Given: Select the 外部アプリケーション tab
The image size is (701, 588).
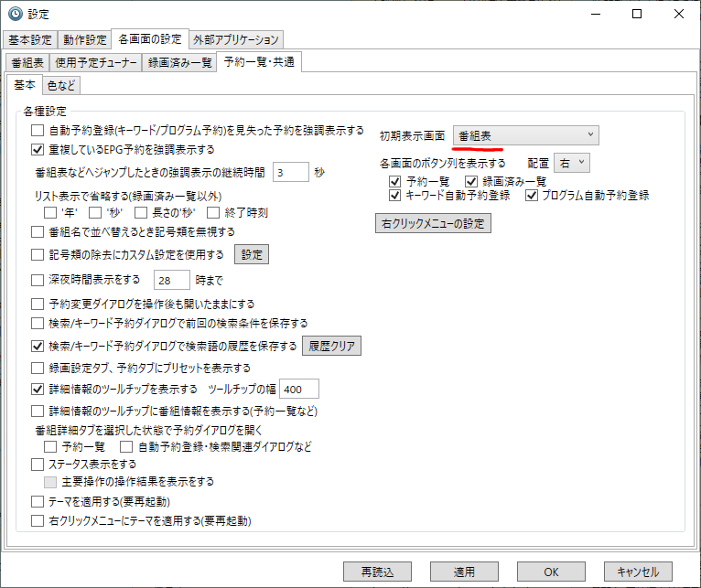Looking at the screenshot, I should click(x=235, y=39).
